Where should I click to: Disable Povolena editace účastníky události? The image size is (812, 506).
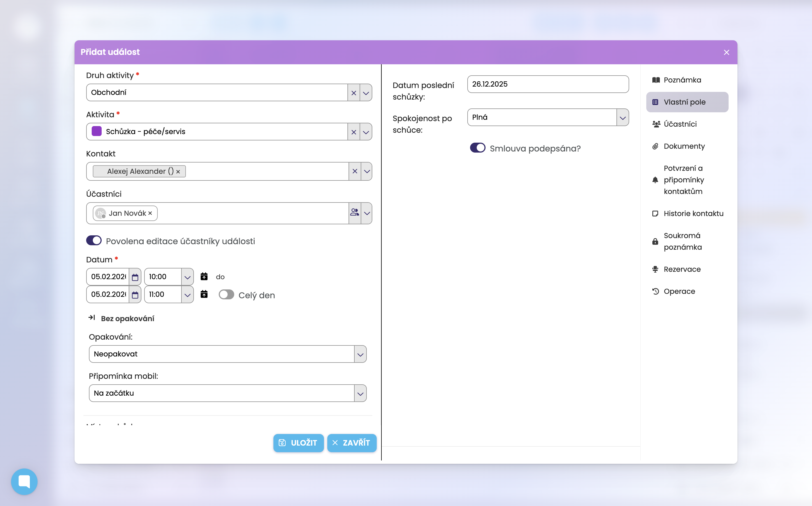pos(94,241)
